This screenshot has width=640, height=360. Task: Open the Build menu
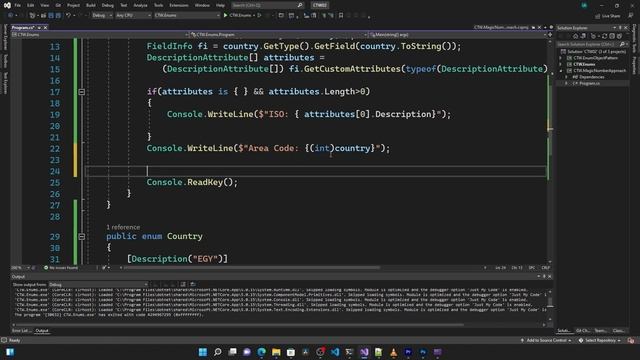[91, 5]
